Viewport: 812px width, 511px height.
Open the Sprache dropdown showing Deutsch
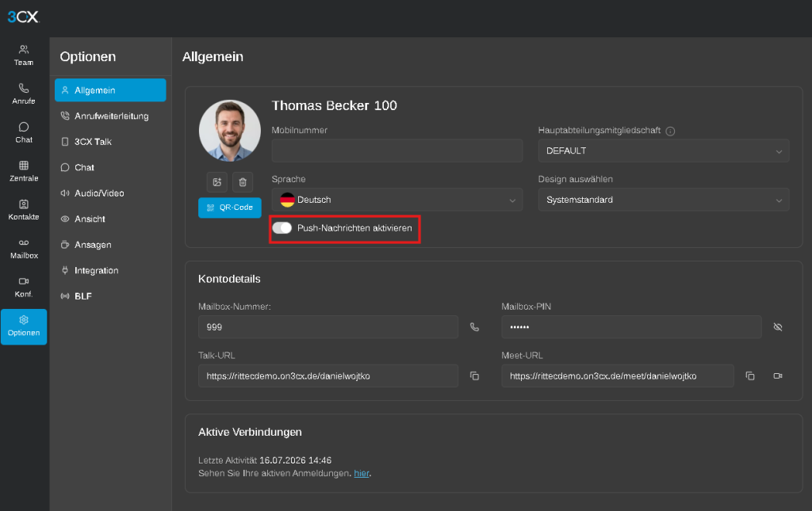click(397, 200)
